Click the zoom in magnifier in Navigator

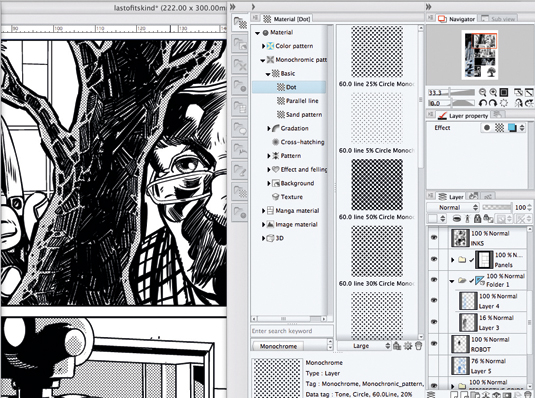point(493,92)
